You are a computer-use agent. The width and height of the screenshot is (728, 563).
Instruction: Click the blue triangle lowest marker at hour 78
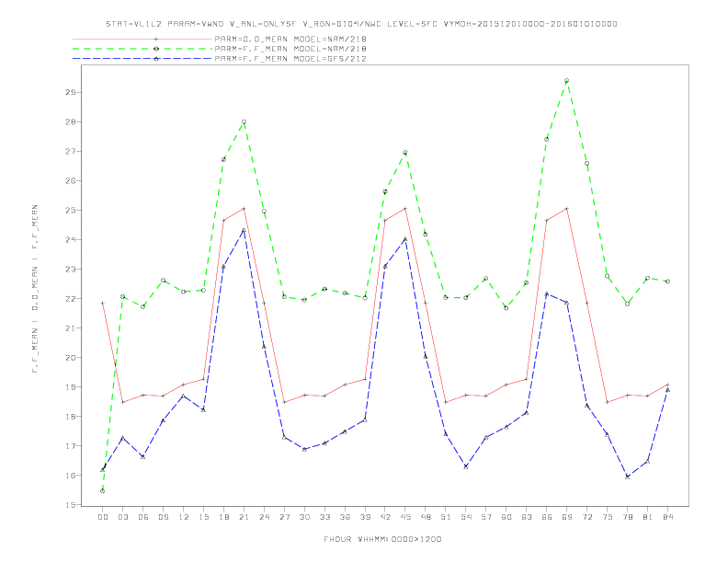click(627, 477)
